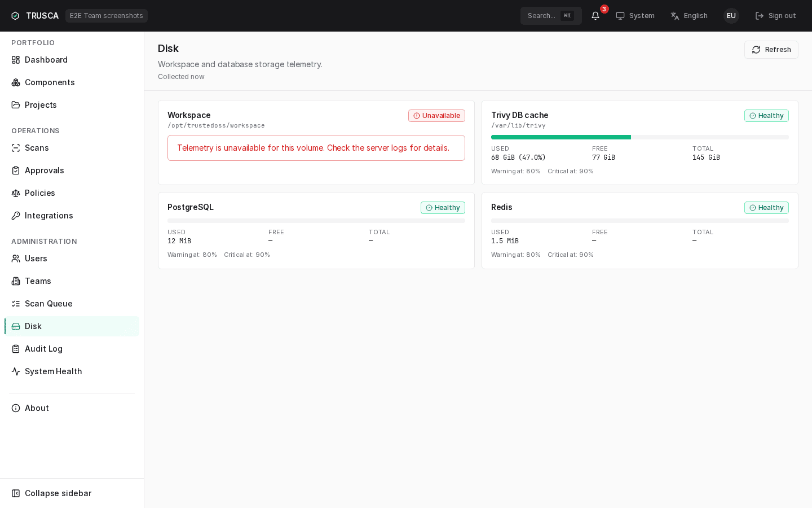The image size is (812, 508).
Task: Click the Integrations key icon
Action: coord(16,216)
